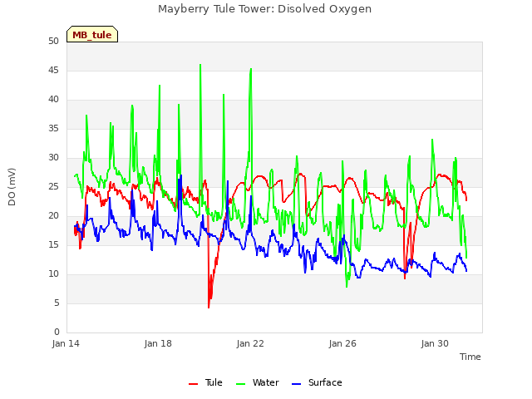The width and height of the screenshot is (532, 399).
Task: Click the y-axis value 15
Action: pos(53,245)
